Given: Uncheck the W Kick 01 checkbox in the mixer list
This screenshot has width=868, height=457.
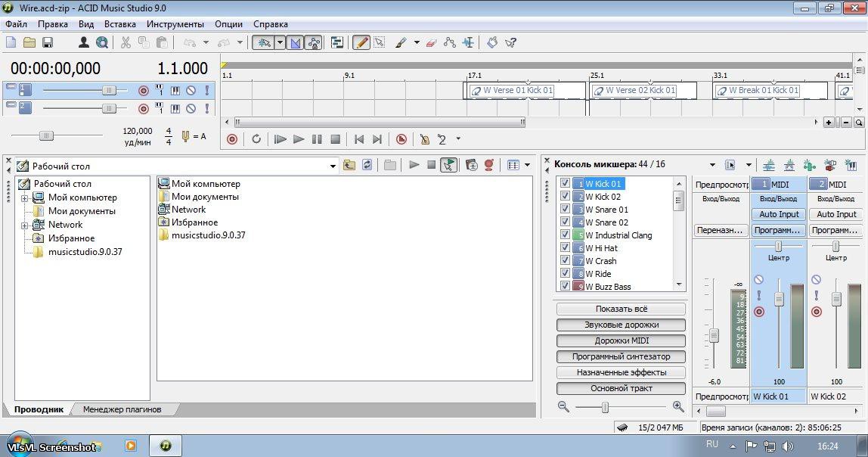Looking at the screenshot, I should [565, 183].
